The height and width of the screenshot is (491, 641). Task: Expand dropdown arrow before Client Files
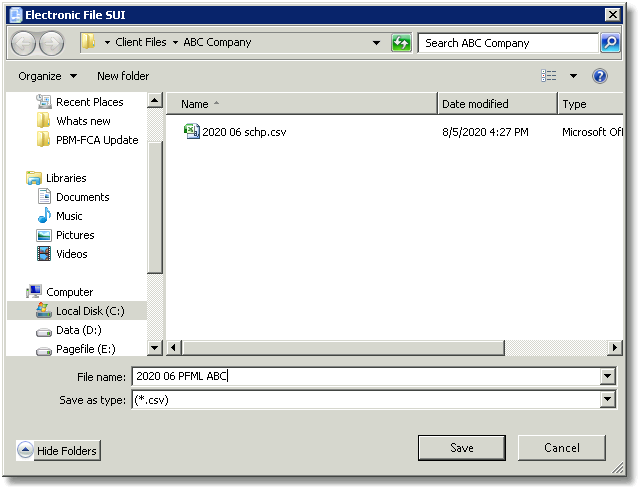pos(107,43)
